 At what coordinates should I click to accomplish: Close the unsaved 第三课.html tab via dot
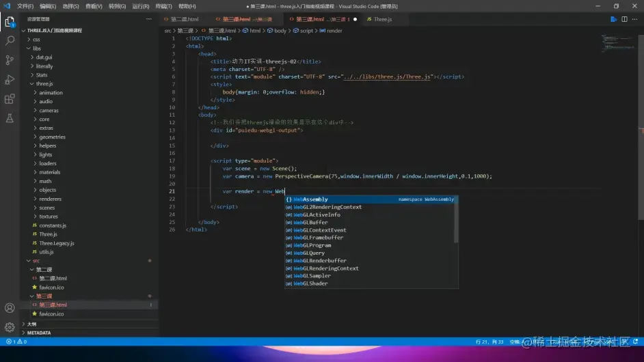[x=355, y=19]
